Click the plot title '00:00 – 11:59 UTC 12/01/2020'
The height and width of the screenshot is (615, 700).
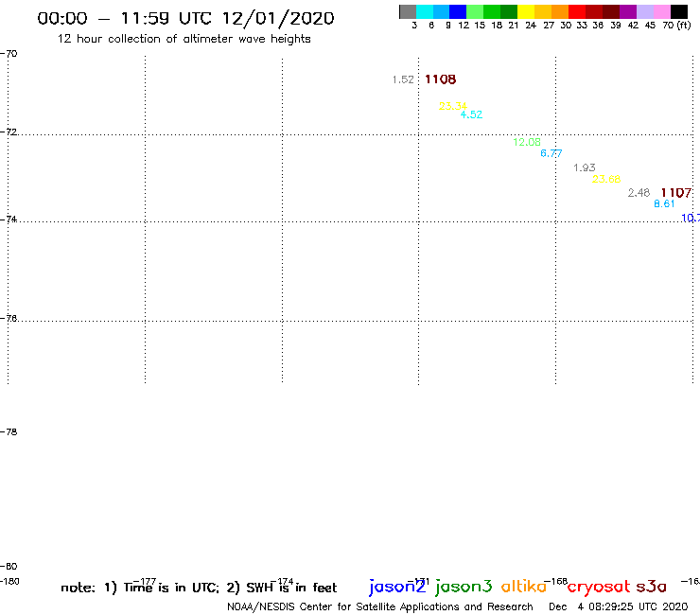tap(185, 18)
